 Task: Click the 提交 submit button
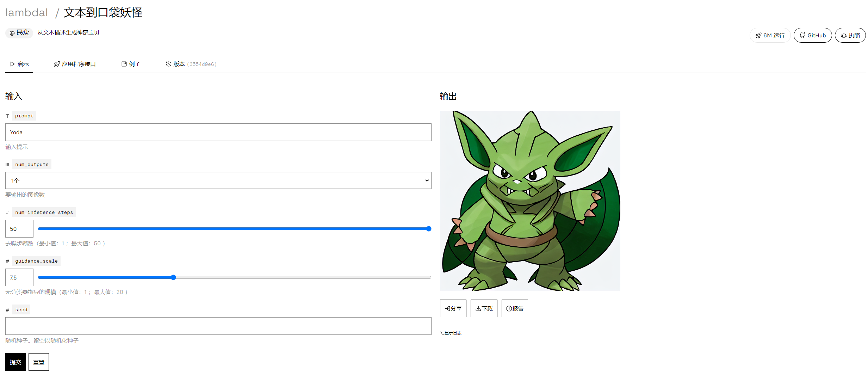click(15, 362)
